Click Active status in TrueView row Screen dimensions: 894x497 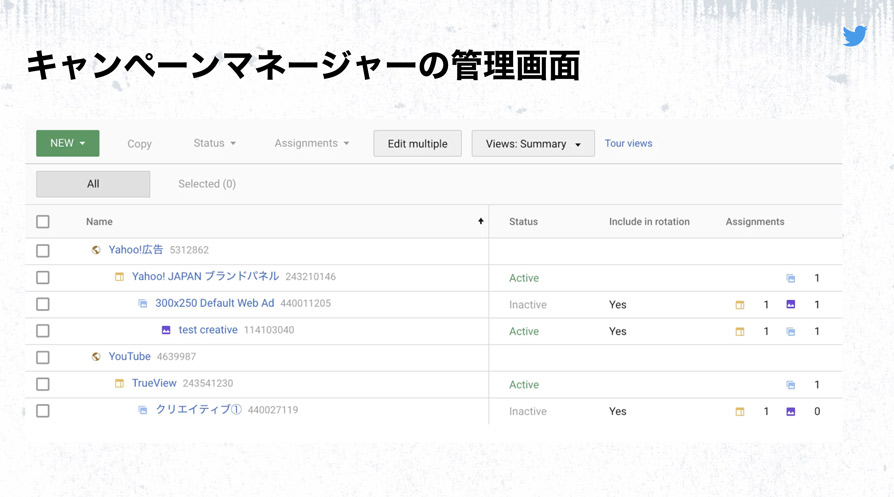524,385
